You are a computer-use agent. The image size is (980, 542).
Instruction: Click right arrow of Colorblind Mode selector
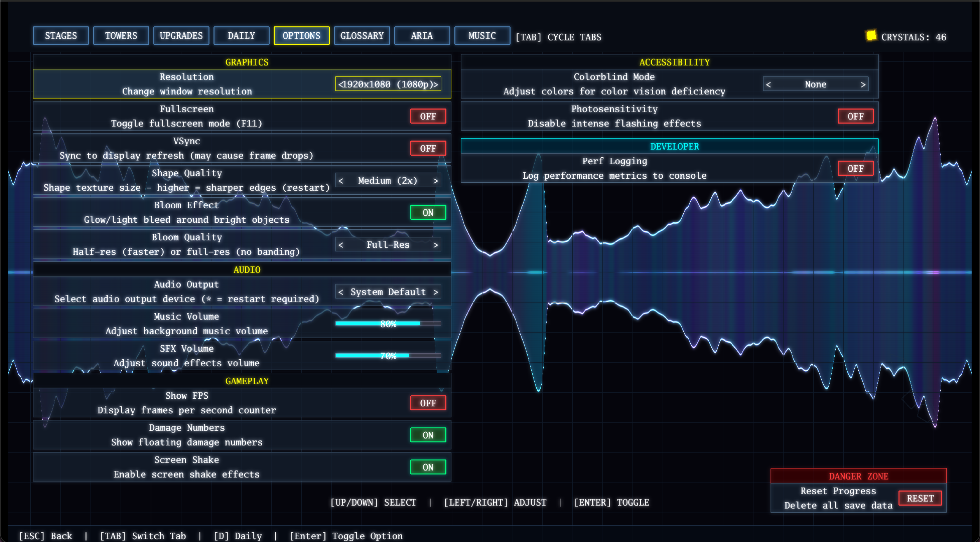[863, 85]
